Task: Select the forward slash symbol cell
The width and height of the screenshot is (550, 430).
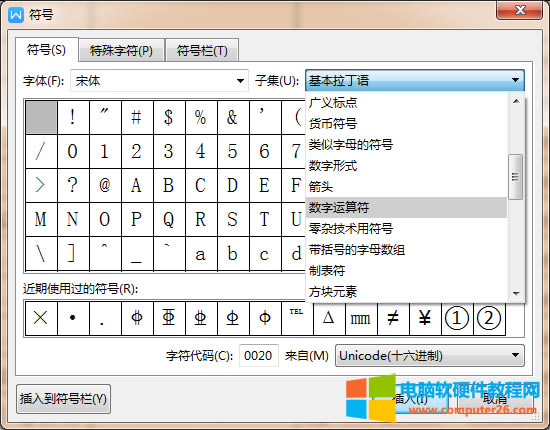Action: (x=41, y=151)
